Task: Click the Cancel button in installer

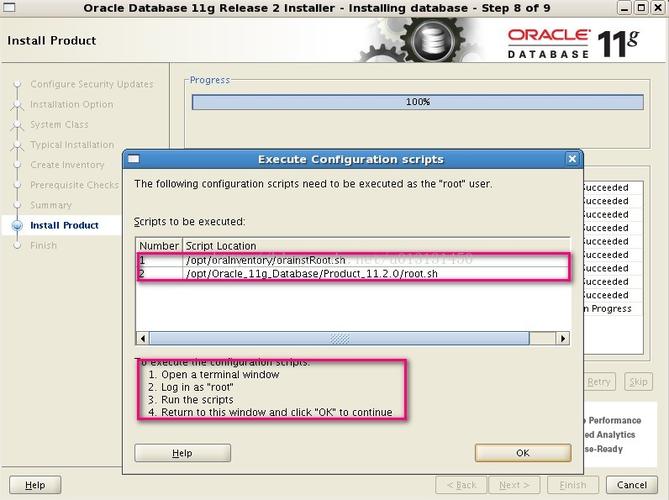Action: point(632,485)
